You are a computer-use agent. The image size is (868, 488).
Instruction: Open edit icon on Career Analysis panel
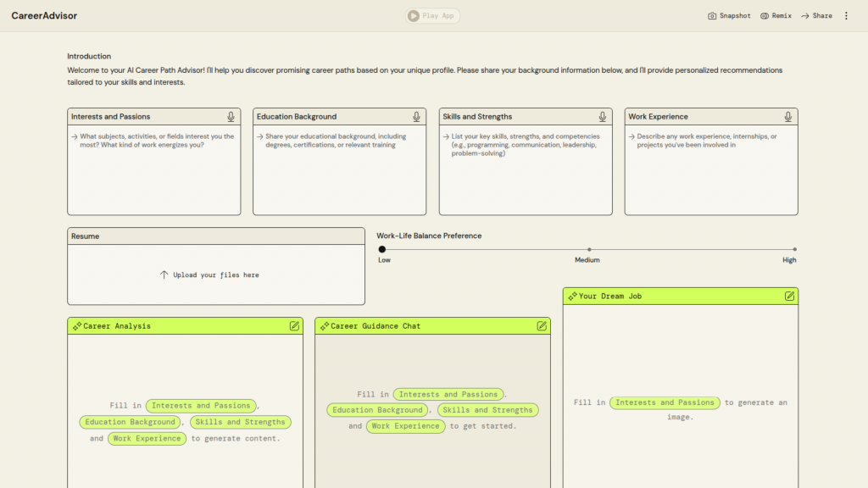[x=294, y=326]
